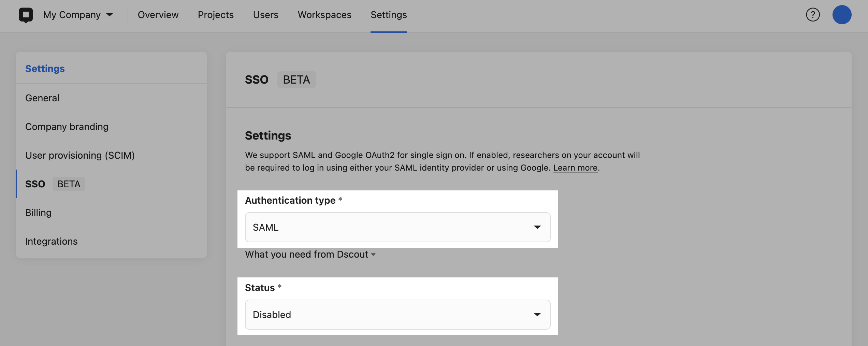Select SSO BETA in sidebar
This screenshot has height=346, width=868.
click(x=111, y=184)
